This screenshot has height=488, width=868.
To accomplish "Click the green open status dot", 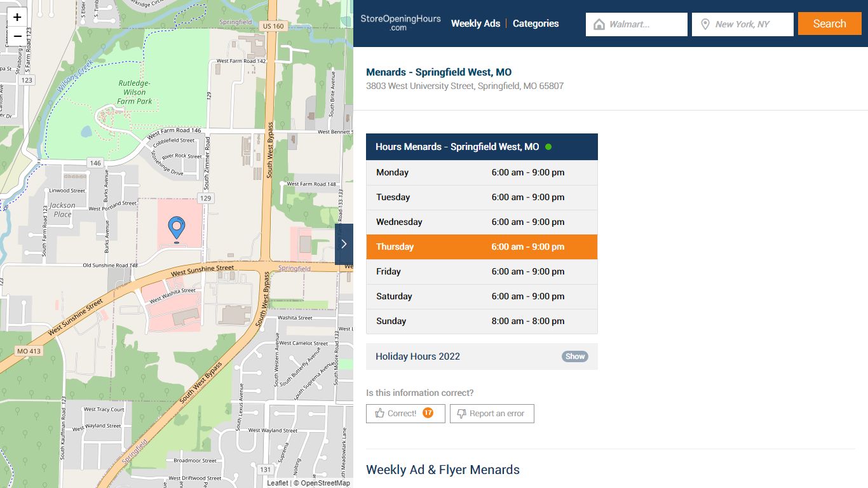I will pos(548,147).
